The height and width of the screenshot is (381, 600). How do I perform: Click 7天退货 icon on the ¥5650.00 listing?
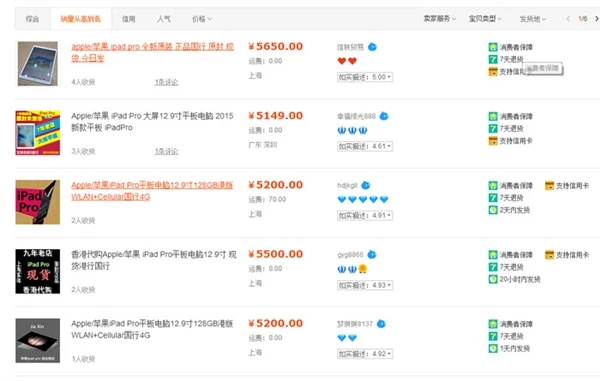click(x=493, y=59)
